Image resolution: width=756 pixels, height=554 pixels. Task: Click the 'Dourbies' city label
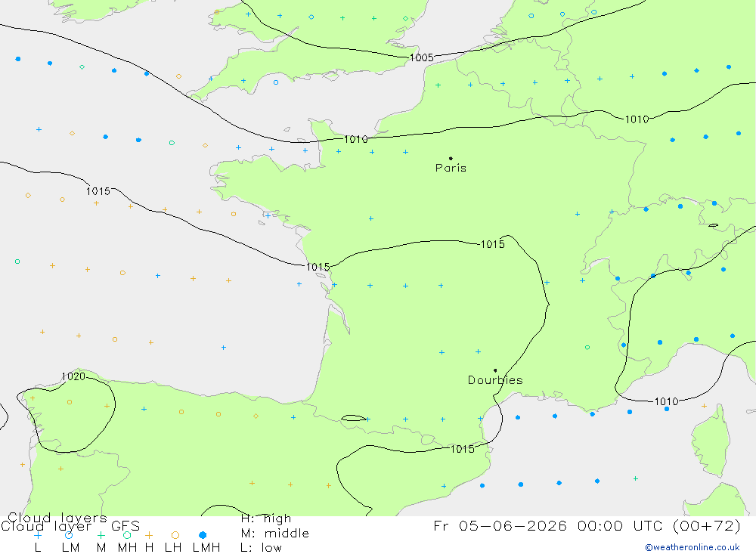495,380
